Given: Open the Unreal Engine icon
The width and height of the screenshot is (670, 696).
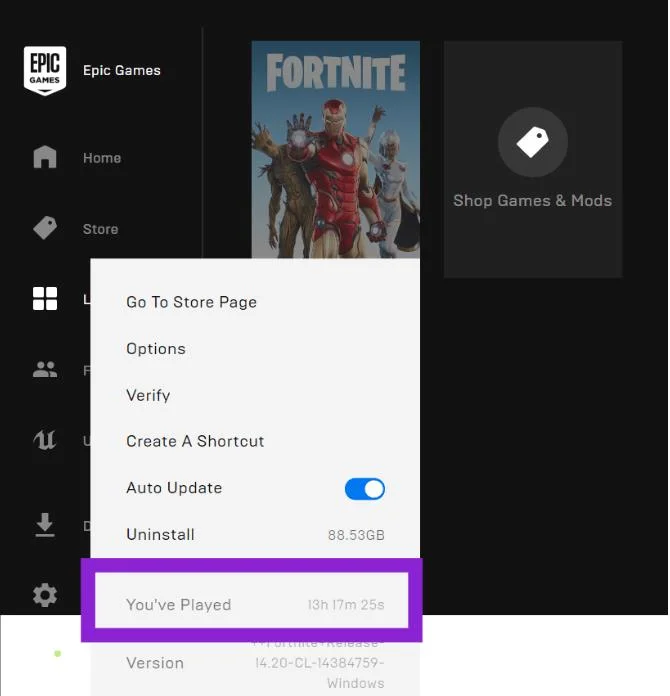Looking at the screenshot, I should (45, 440).
